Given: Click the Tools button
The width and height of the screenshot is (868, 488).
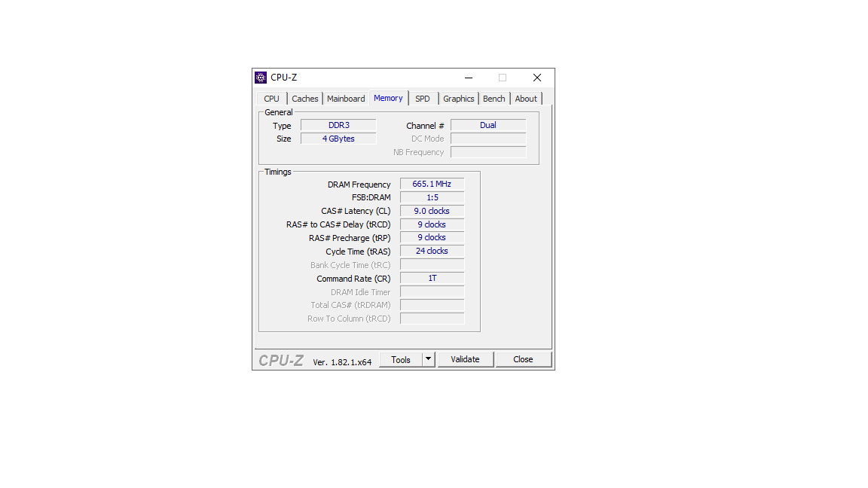Looking at the screenshot, I should point(401,360).
